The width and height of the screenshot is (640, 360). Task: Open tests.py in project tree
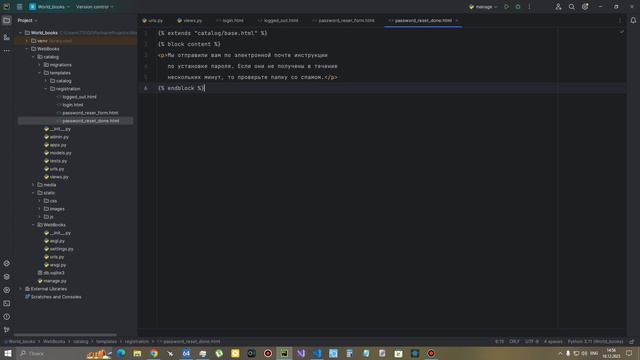point(58,161)
